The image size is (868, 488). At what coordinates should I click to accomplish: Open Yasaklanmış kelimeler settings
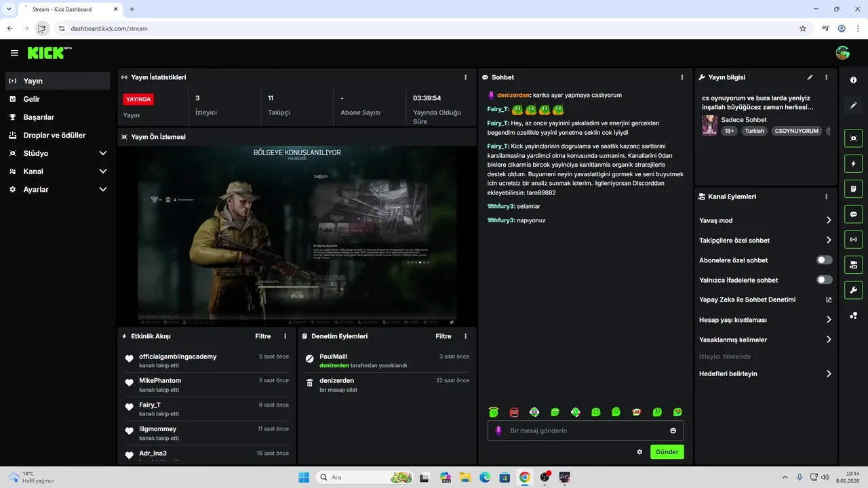tap(766, 340)
